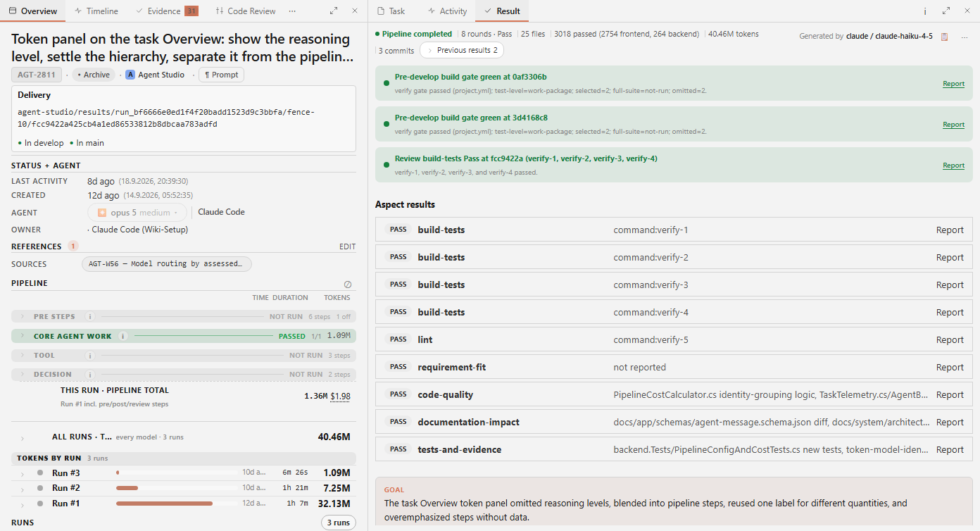The height and width of the screenshot is (531, 980).
Task: Click the status dot of Run #1
Action: pos(40,504)
